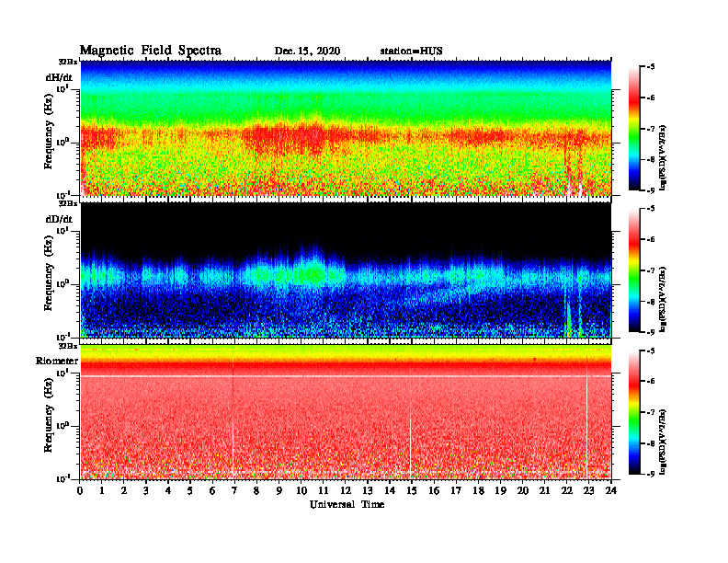Click the "Magnetic Field Spectra" title
The image size is (728, 563).
click(151, 51)
